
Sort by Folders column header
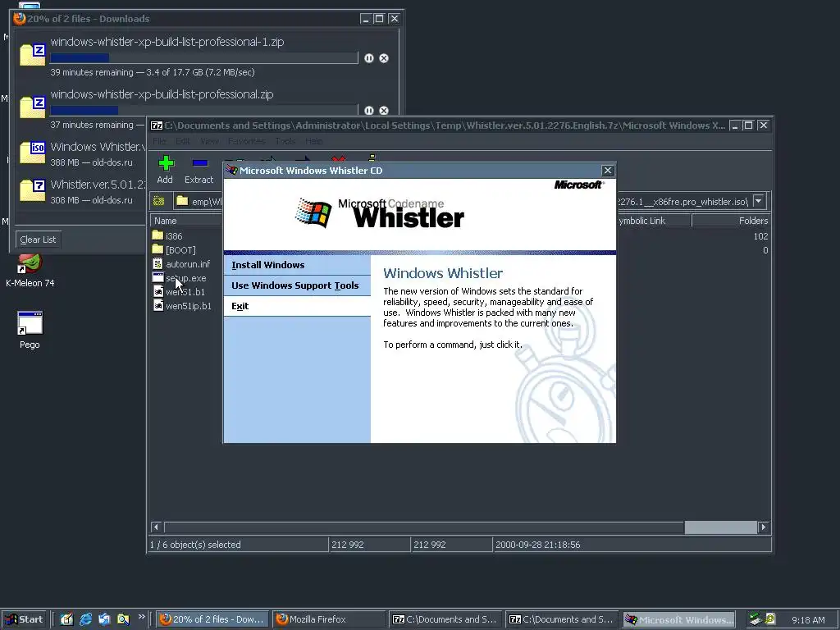pyautogui.click(x=731, y=221)
